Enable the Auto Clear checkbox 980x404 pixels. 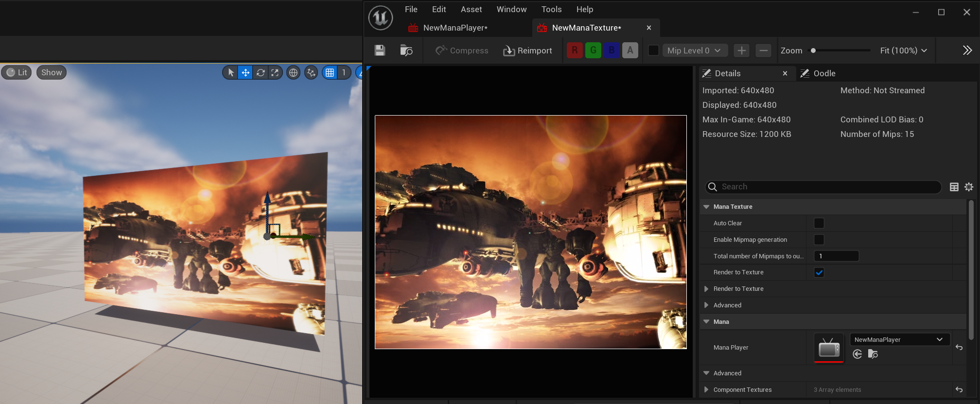819,223
